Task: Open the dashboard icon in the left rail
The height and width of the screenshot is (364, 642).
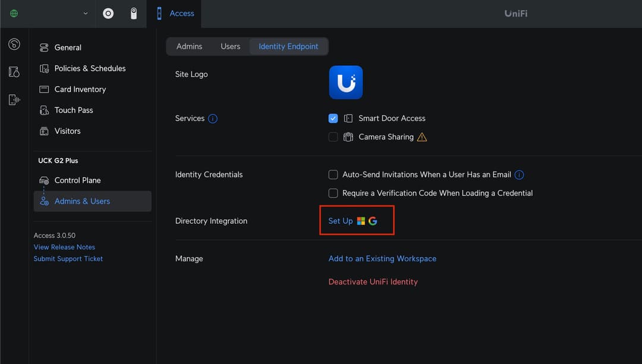Action: [x=14, y=44]
